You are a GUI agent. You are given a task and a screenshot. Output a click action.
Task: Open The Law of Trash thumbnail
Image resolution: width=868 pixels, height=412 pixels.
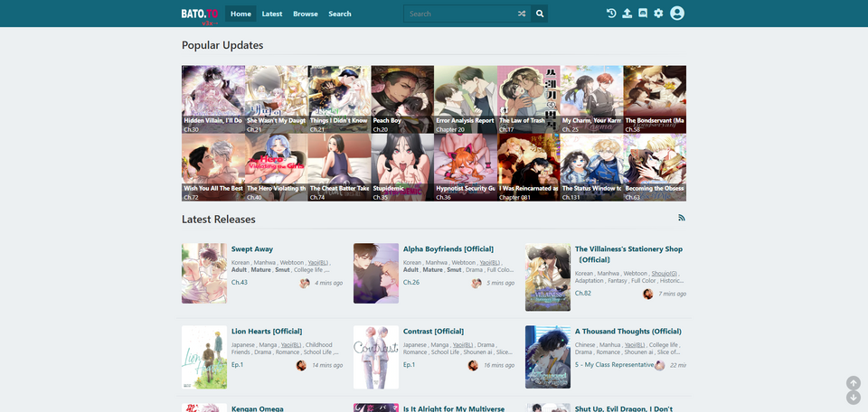[529, 99]
